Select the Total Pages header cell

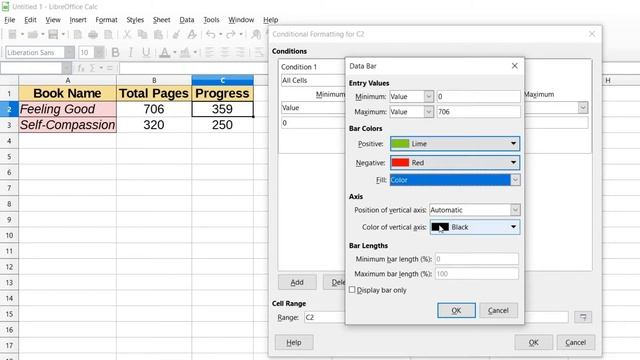coord(154,93)
